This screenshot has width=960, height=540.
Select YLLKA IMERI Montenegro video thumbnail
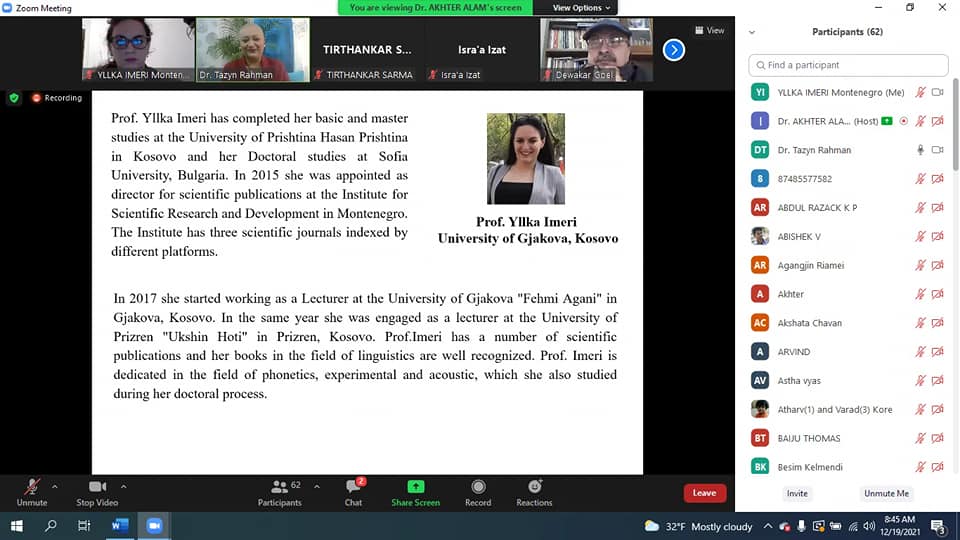[138, 50]
